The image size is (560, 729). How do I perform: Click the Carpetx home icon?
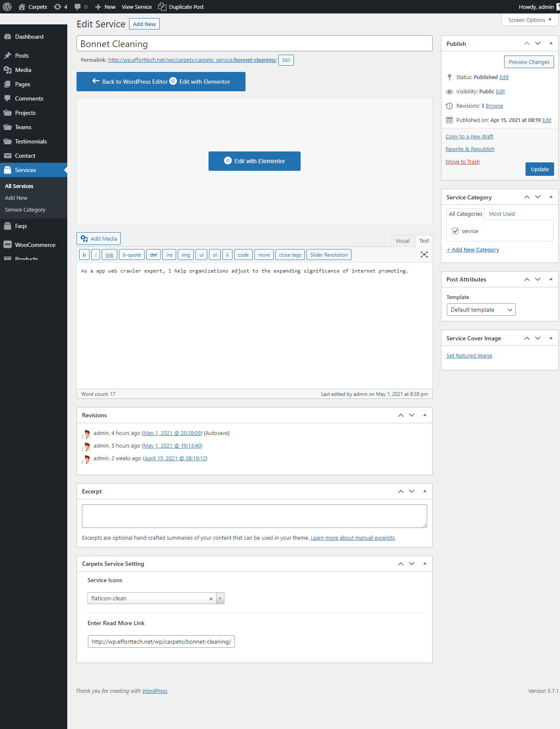(22, 7)
